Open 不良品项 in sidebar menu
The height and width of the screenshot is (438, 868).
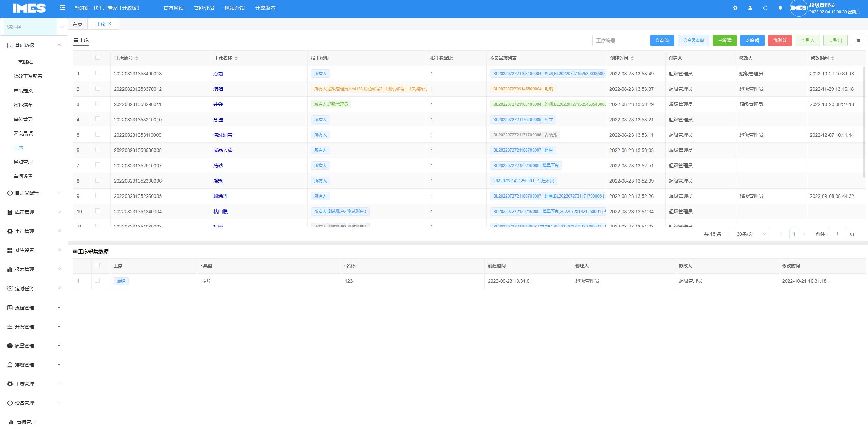click(x=23, y=134)
